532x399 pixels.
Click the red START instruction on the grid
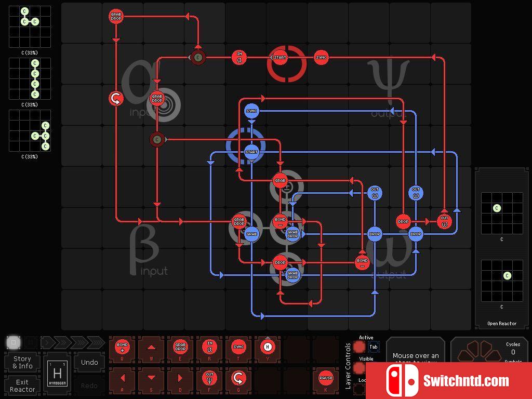280,57
